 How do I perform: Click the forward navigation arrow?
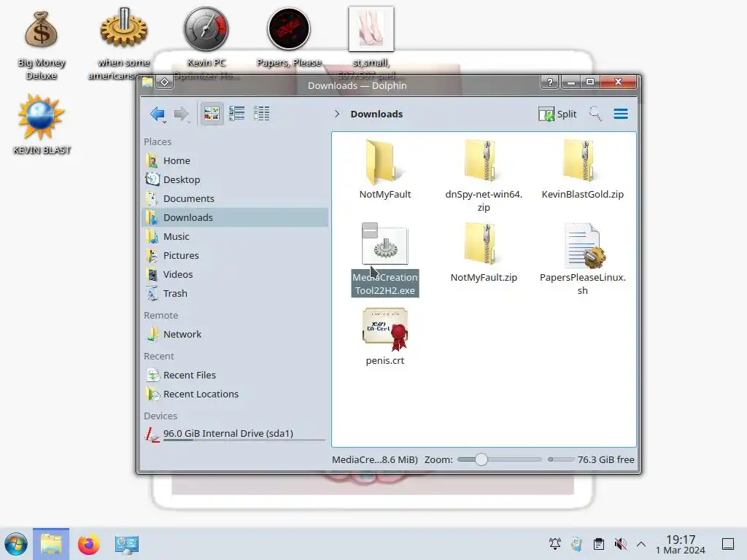coord(182,114)
